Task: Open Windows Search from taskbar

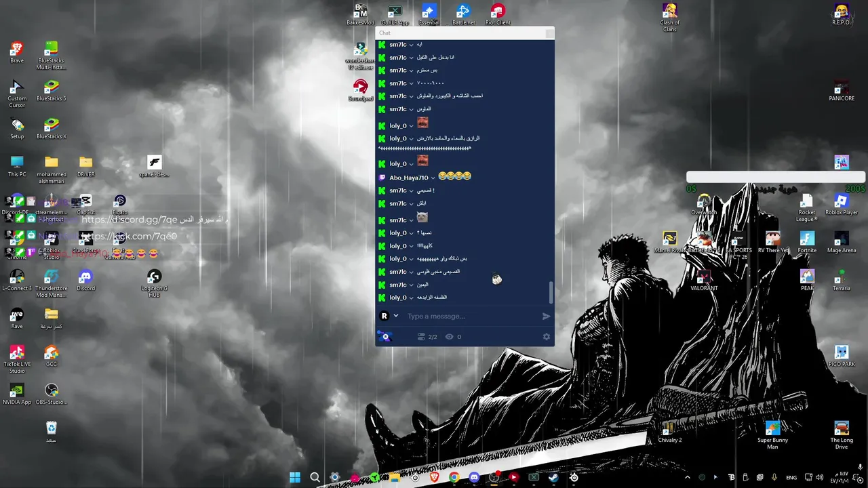Action: pos(315,477)
